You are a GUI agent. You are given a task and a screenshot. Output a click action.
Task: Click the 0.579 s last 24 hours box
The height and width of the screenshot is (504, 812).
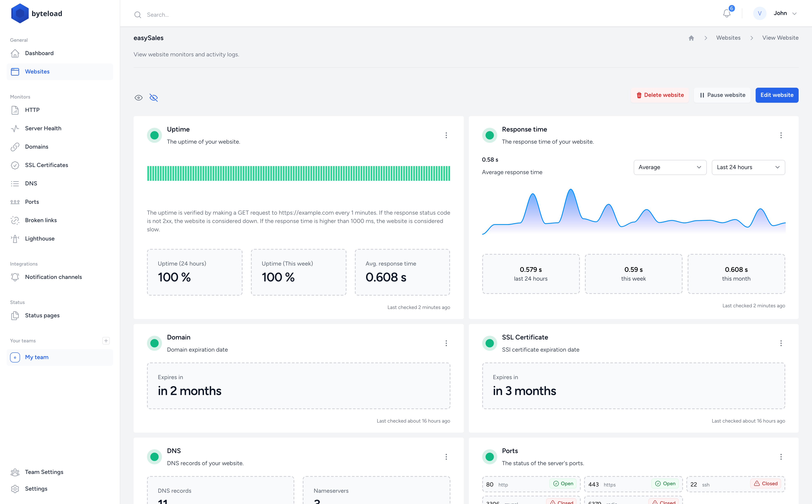tap(531, 274)
